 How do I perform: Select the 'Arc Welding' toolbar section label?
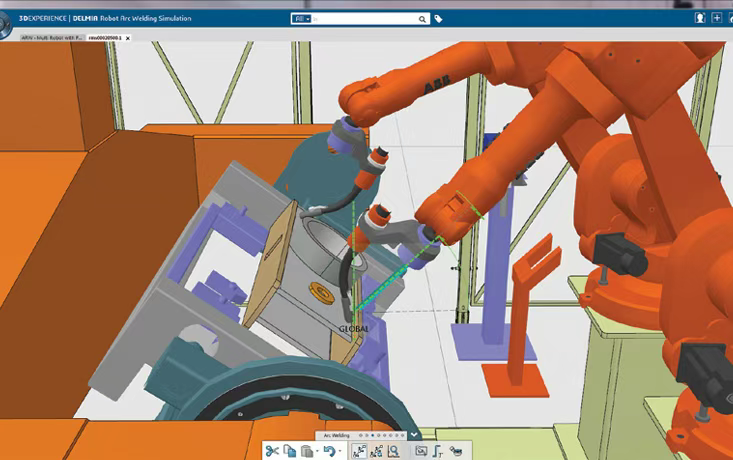pos(337,435)
